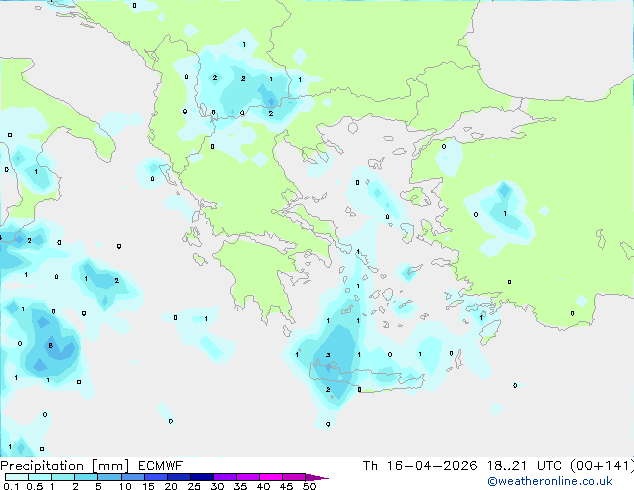Click the legend swatch between 15 and 20
Image resolution: width=634 pixels, height=490 pixels.
point(156,477)
